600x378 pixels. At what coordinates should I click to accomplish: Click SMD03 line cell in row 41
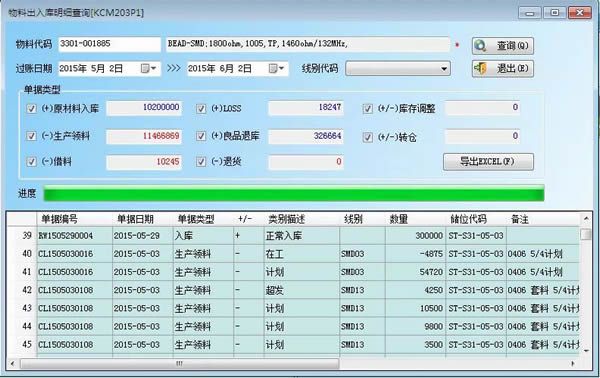pyautogui.click(x=362, y=272)
